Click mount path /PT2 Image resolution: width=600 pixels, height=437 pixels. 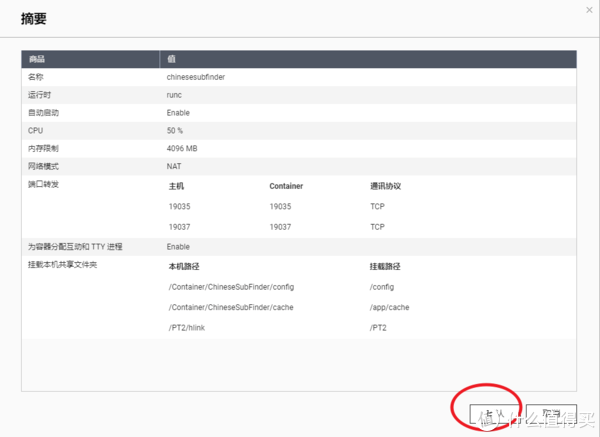(x=378, y=328)
